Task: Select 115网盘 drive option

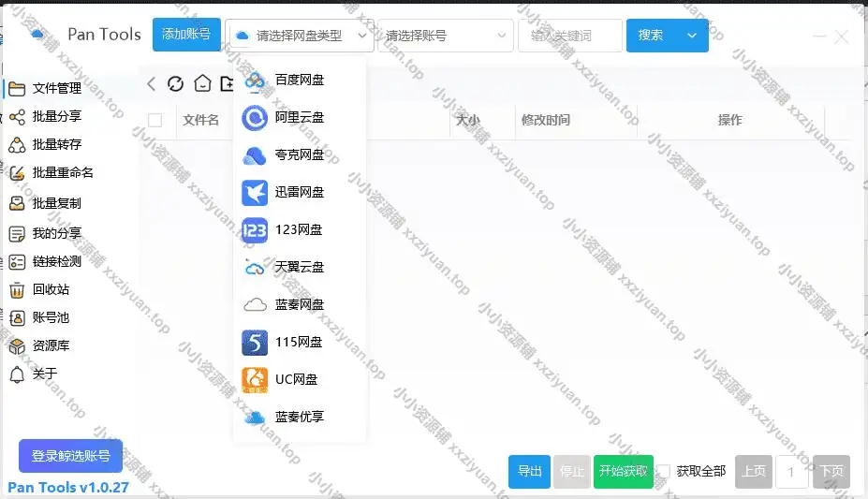Action: [299, 343]
